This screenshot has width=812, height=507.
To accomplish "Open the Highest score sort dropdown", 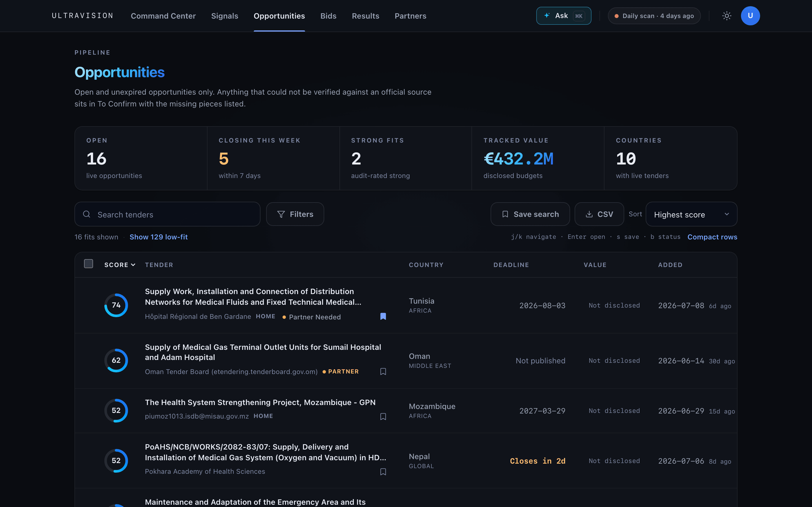I will pyautogui.click(x=691, y=214).
